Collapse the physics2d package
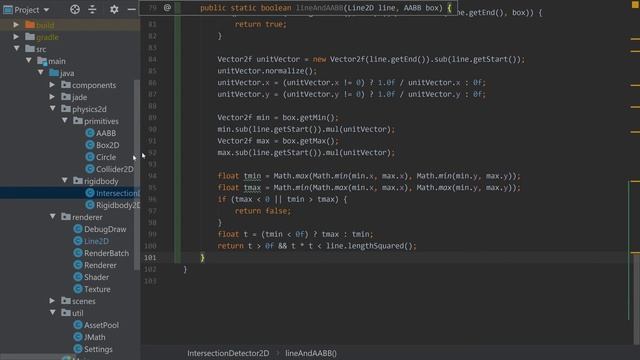Viewport: 640px width, 360px height. 53,109
